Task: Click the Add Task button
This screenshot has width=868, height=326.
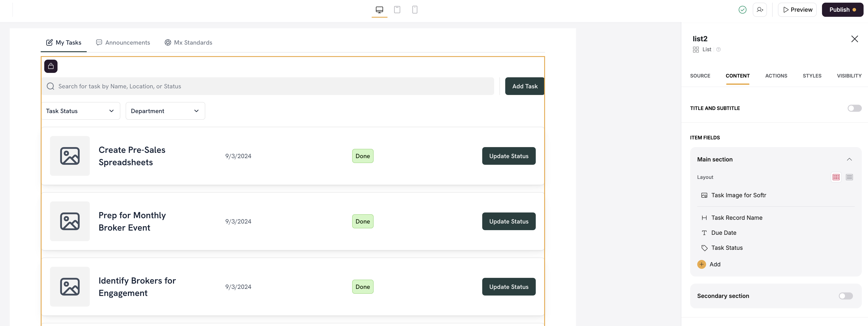Action: [x=525, y=86]
